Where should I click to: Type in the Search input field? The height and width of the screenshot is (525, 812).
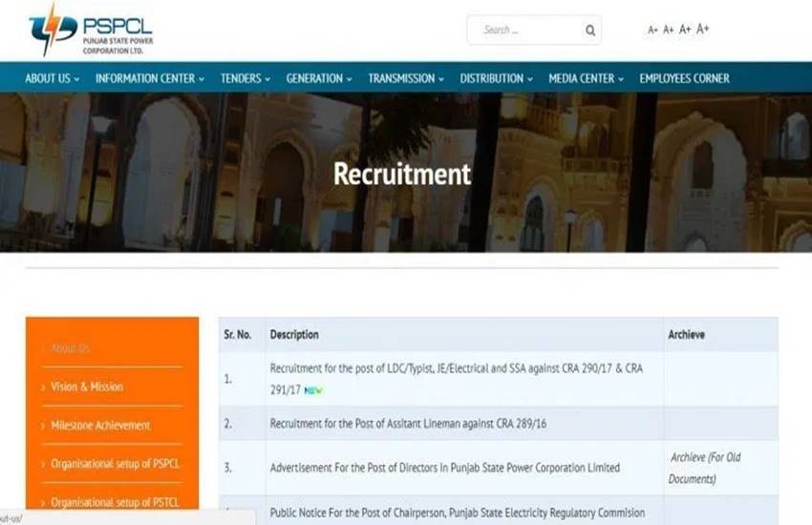click(x=525, y=31)
